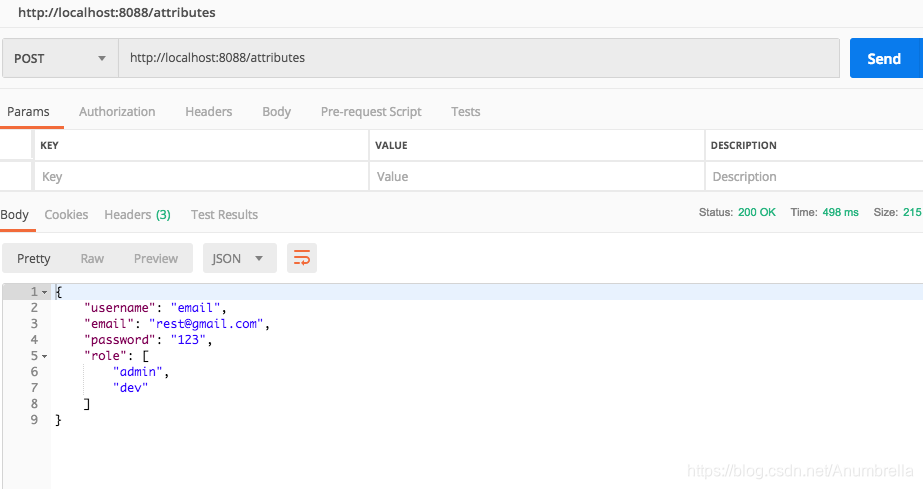Click the "dev" array item
The width and height of the screenshot is (923, 489).
coord(130,388)
